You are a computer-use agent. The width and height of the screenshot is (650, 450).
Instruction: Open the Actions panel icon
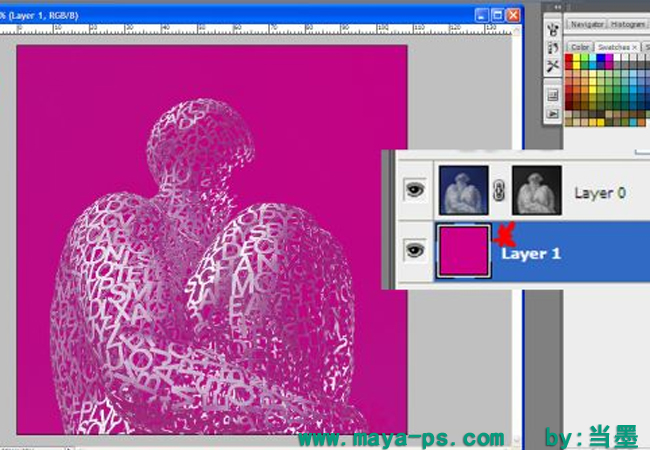click(x=553, y=114)
